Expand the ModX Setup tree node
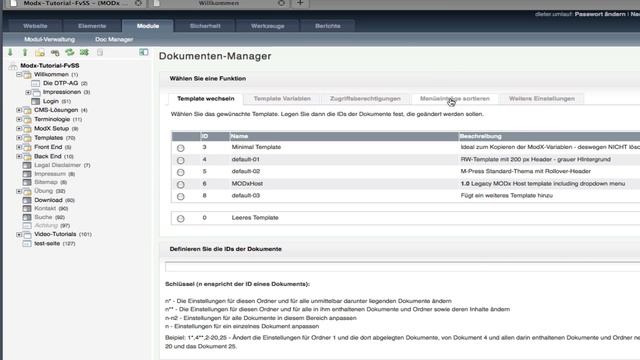 coord(19,129)
